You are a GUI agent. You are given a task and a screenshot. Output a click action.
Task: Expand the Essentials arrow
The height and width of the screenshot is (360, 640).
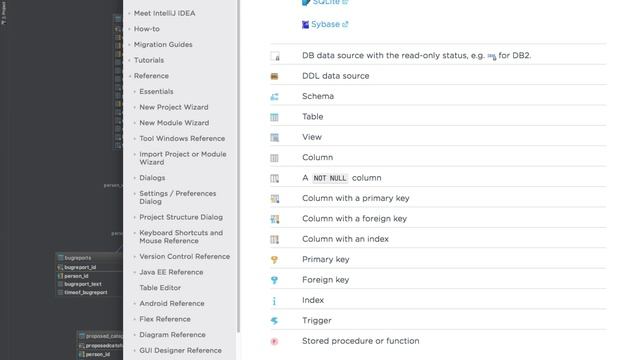pos(135,92)
